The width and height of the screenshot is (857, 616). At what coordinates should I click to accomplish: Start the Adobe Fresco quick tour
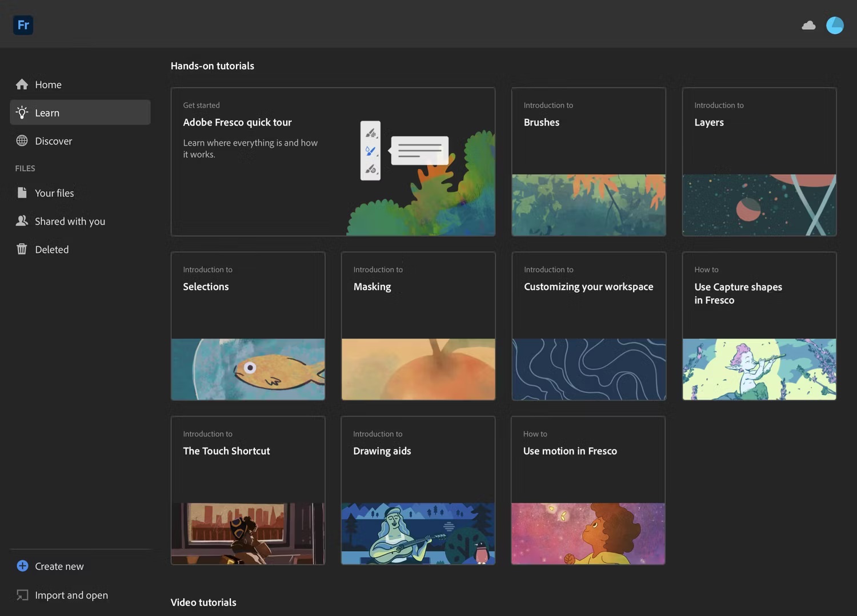333,162
